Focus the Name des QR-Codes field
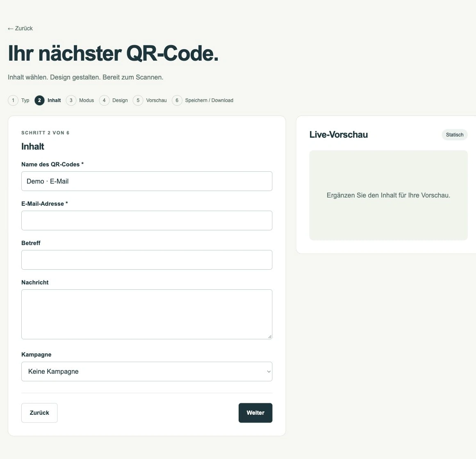Viewport: 476px width, 459px height. 147,181
